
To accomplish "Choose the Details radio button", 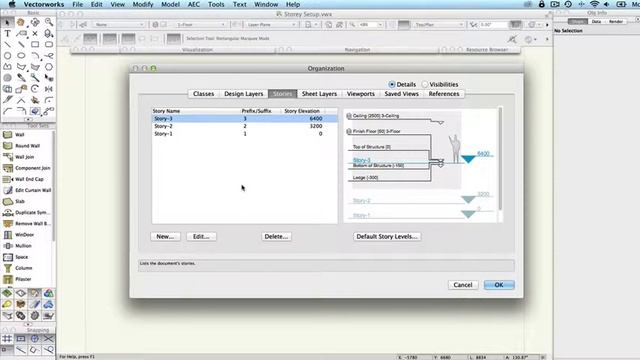I will 402,84.
